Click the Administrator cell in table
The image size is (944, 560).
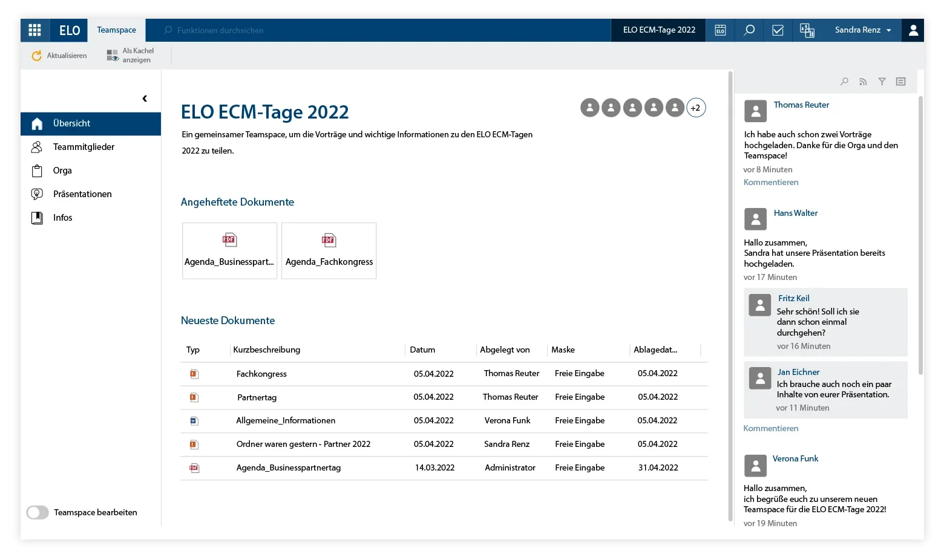coord(510,467)
